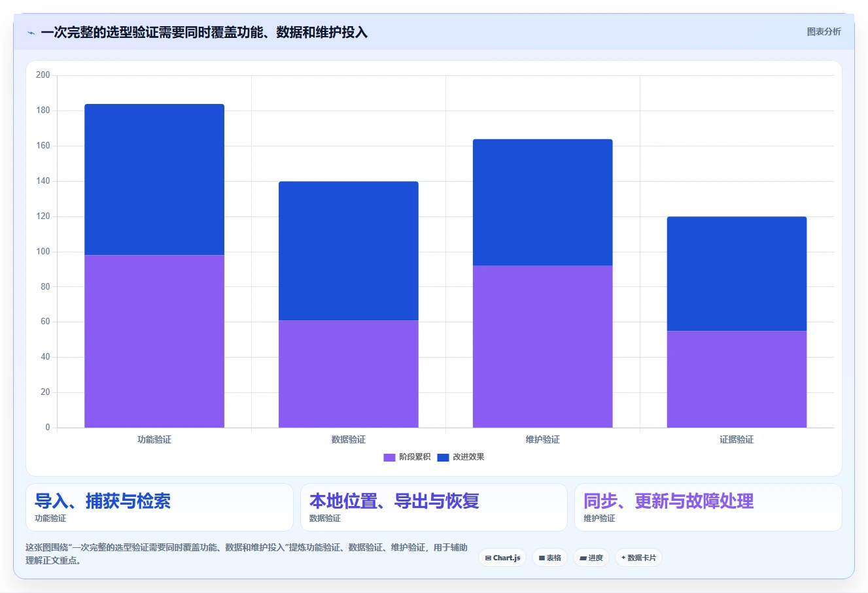868x593 pixels.
Task: Open the 同步、更新与故障处理 card
Action: pyautogui.click(x=708, y=507)
